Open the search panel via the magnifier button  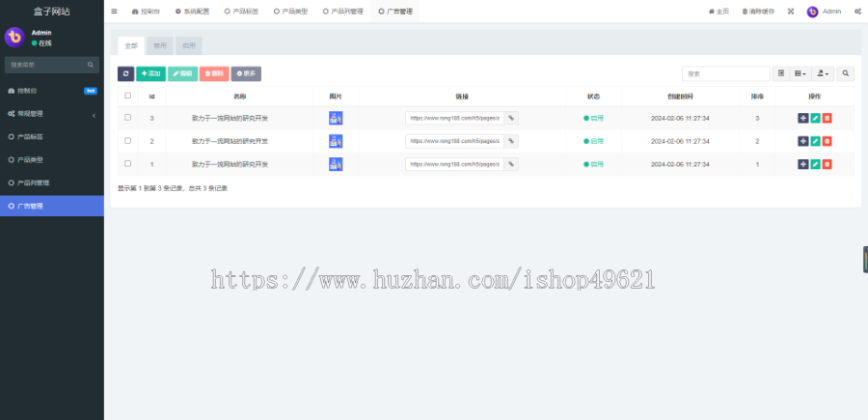coord(845,73)
